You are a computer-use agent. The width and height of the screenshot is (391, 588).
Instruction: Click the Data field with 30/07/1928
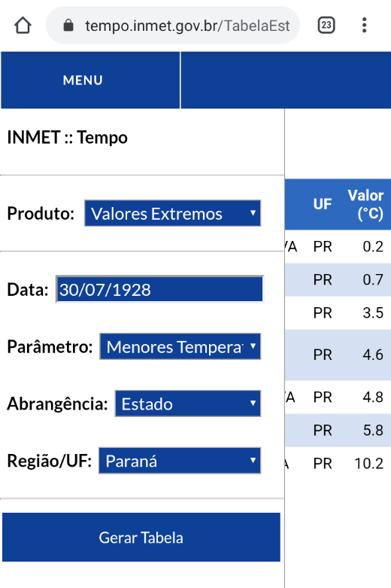[160, 289]
